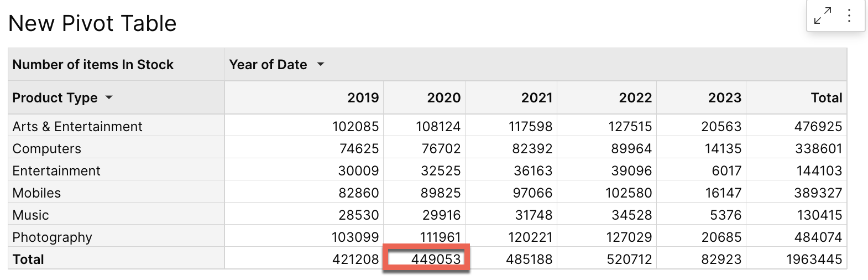This screenshot has width=868, height=280.
Task: Click the 2022 column header
Action: [635, 98]
